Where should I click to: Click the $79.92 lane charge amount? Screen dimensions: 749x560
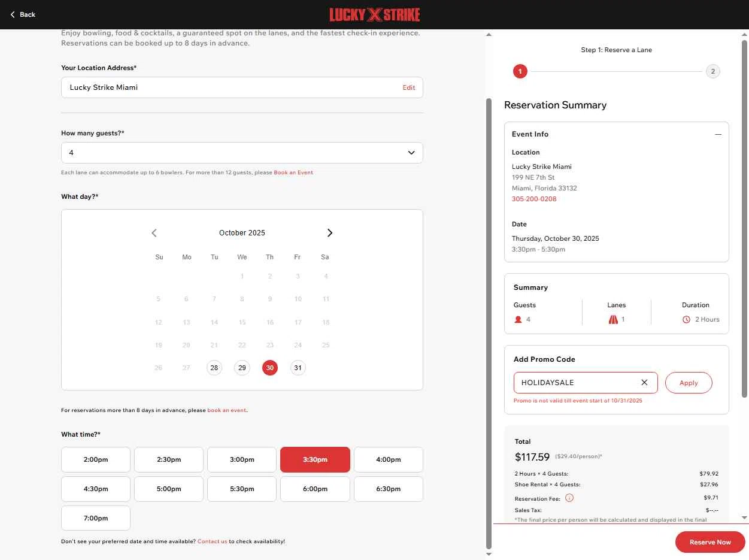click(709, 474)
